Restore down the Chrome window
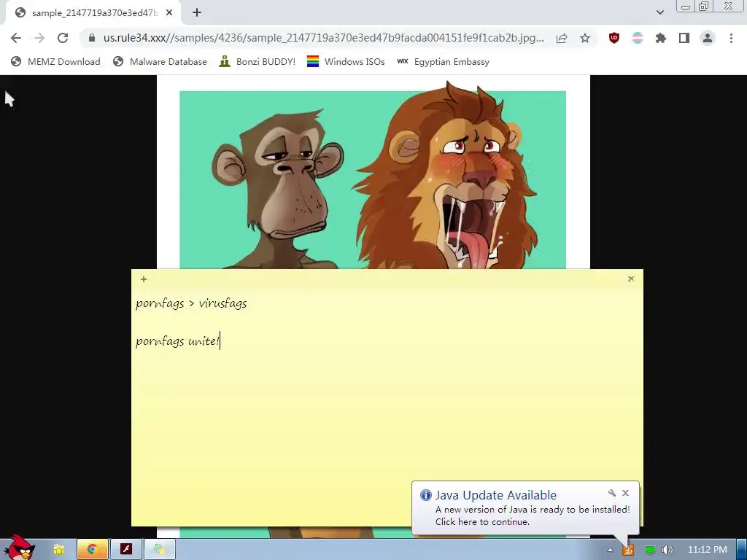747x560 pixels. coord(703,6)
